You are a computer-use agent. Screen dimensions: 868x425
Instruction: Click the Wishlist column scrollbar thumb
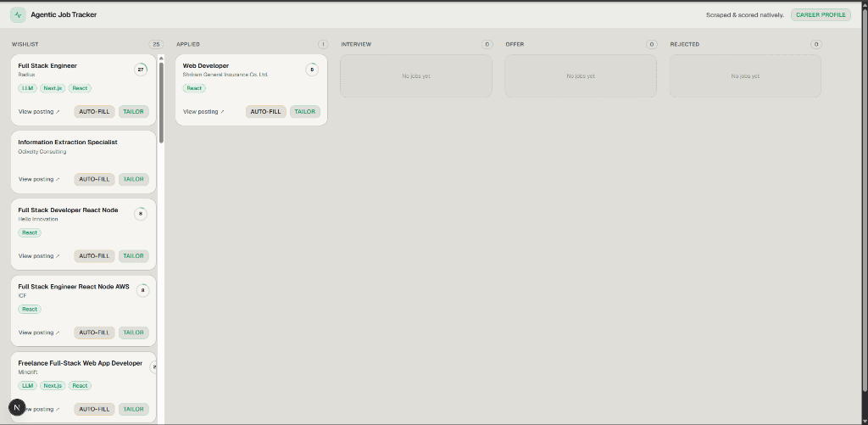(161, 103)
